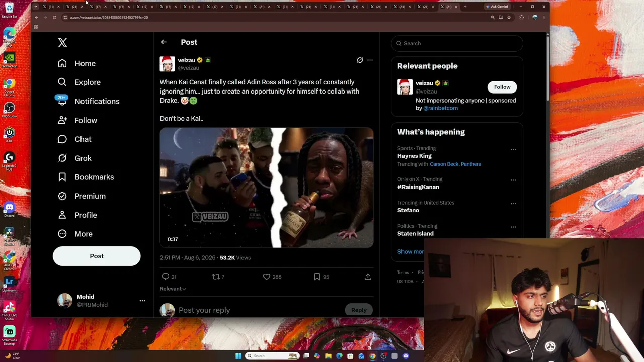Bookmark the veizau post
This screenshot has height=362, width=644.
tap(317, 277)
